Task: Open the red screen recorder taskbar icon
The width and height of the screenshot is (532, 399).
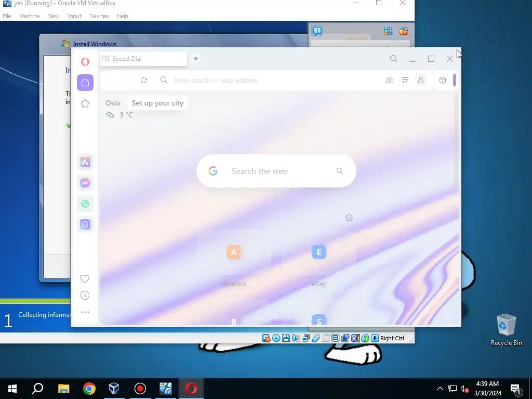Action: coord(140,389)
